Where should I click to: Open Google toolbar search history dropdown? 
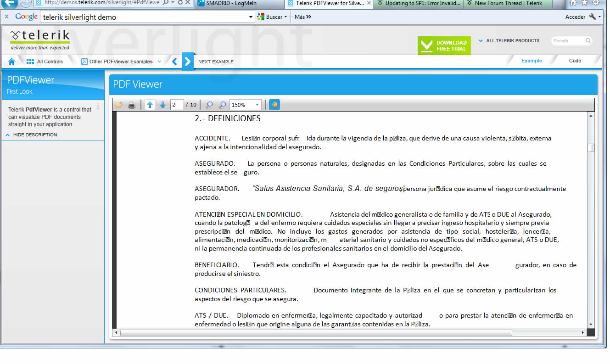coord(251,17)
